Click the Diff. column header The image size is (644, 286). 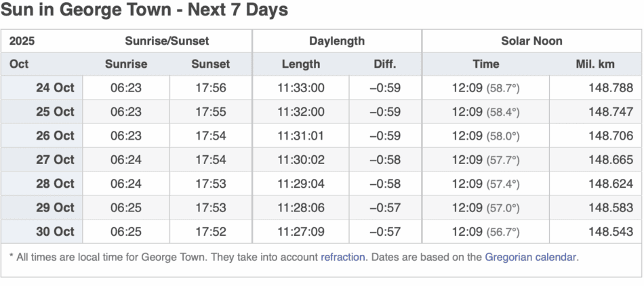point(384,64)
